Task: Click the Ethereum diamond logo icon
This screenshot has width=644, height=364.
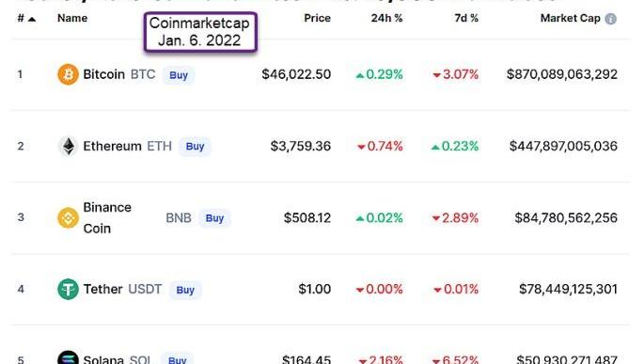Action: click(69, 146)
